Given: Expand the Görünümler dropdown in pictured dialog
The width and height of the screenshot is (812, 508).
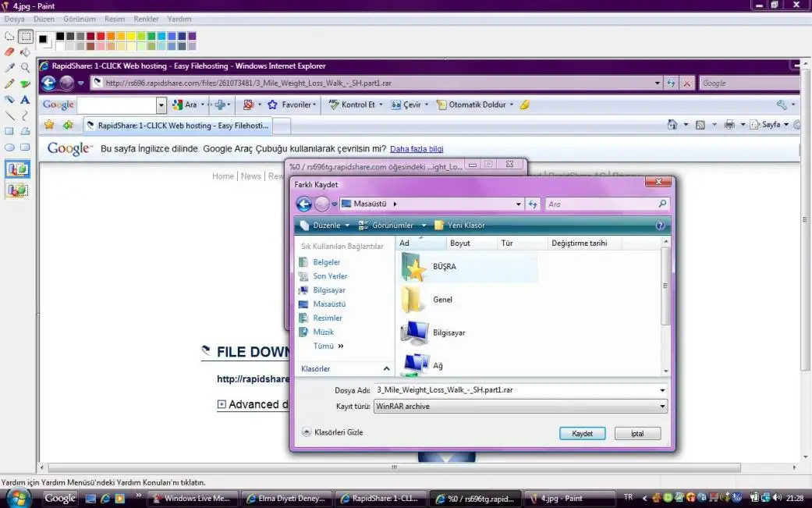Looking at the screenshot, I should tap(424, 226).
